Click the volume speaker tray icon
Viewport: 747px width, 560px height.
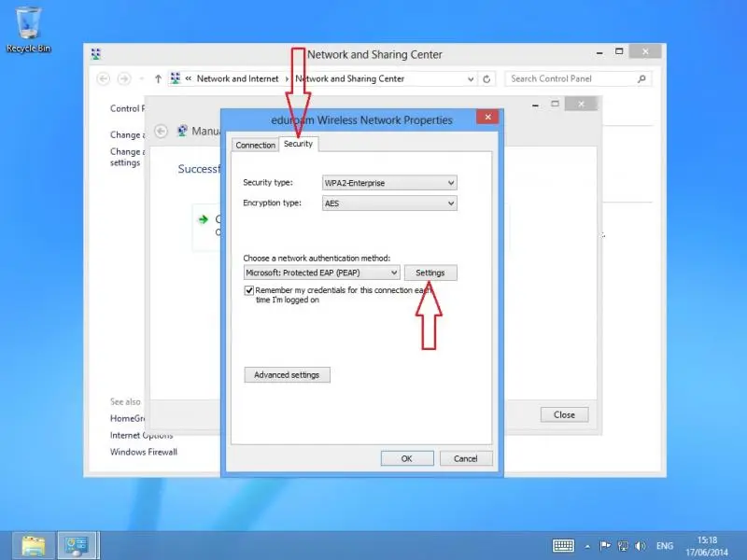(x=640, y=545)
